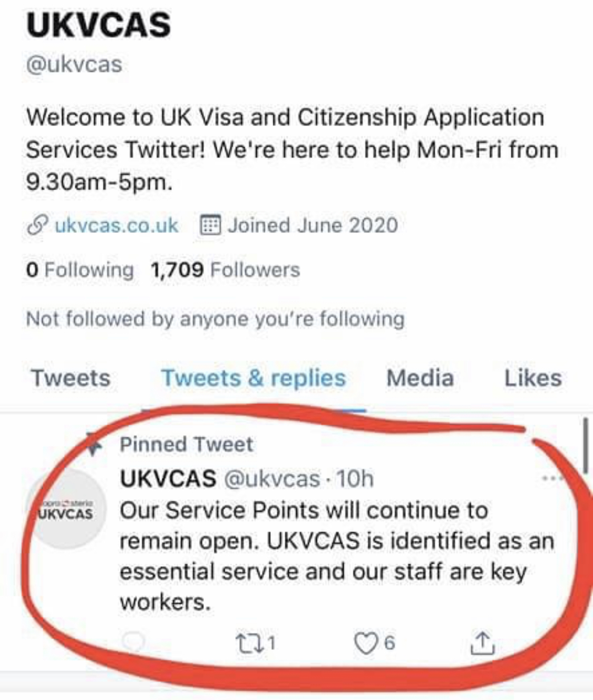Share the pinned tweet via share icon
Image resolution: width=593 pixels, height=700 pixels.
pyautogui.click(x=482, y=643)
